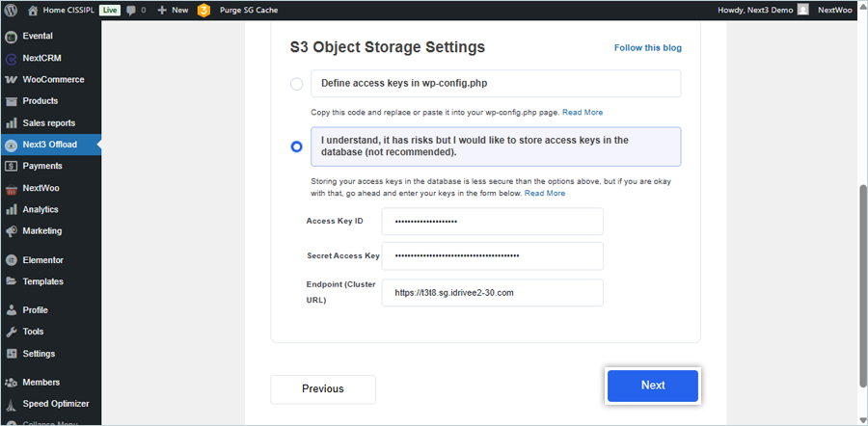Click the Home CISSIPL house icon

[x=33, y=10]
